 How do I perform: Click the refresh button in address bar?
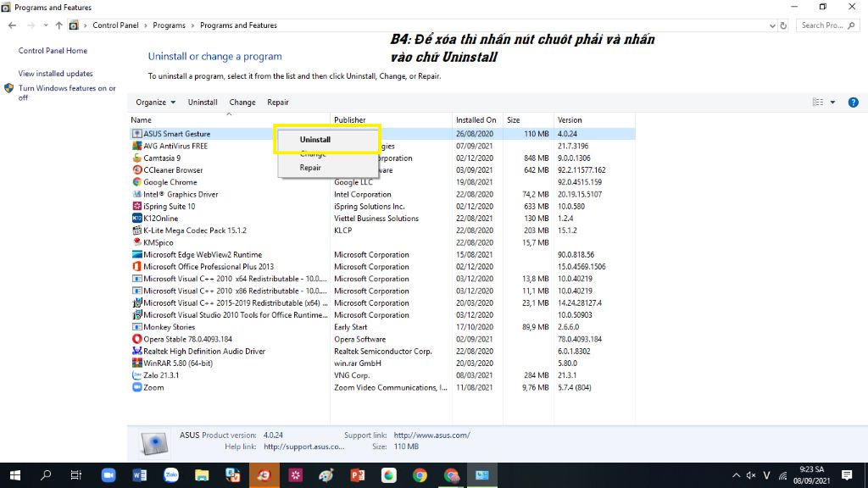point(783,25)
